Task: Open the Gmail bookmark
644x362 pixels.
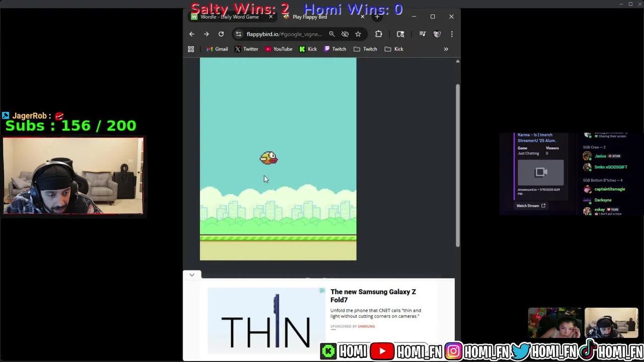Action: [217, 49]
